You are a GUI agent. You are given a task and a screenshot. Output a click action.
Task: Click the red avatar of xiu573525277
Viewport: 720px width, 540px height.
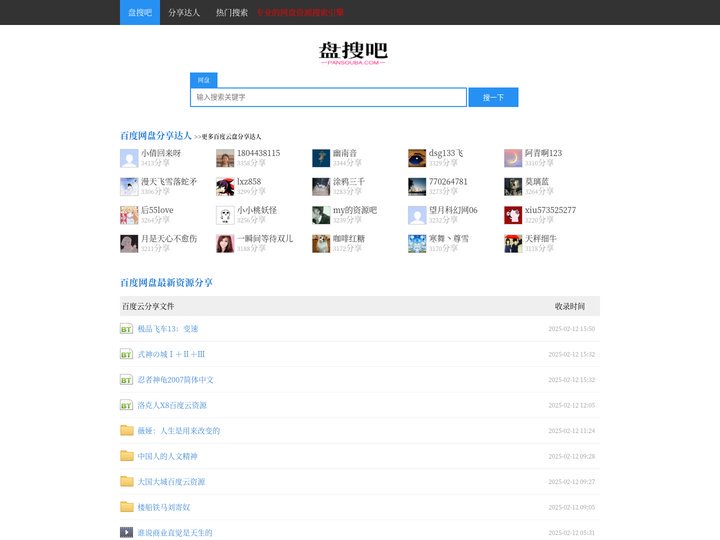513,215
